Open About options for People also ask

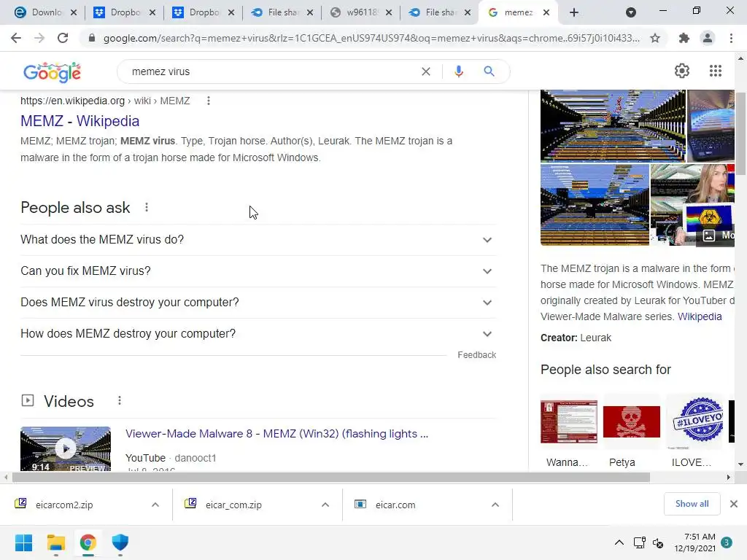(x=147, y=208)
